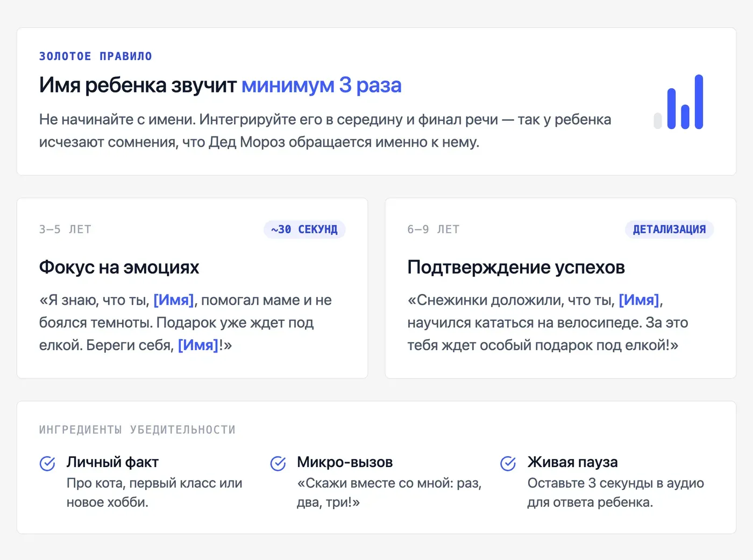Click the check icon beside Живая пауза

click(x=508, y=463)
